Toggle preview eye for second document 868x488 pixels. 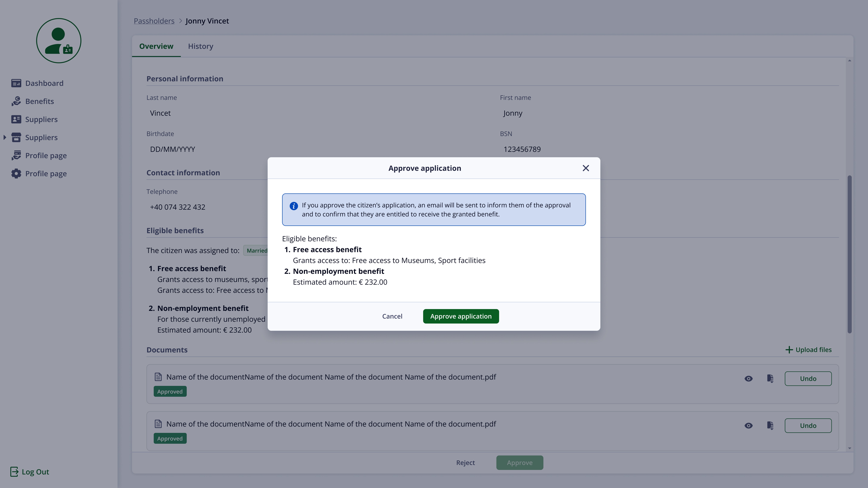[x=748, y=426]
